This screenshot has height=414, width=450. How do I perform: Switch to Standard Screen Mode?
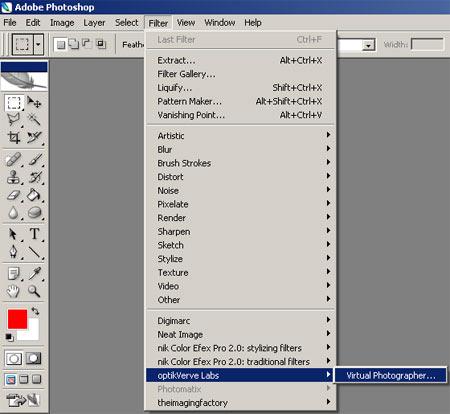(x=11, y=379)
